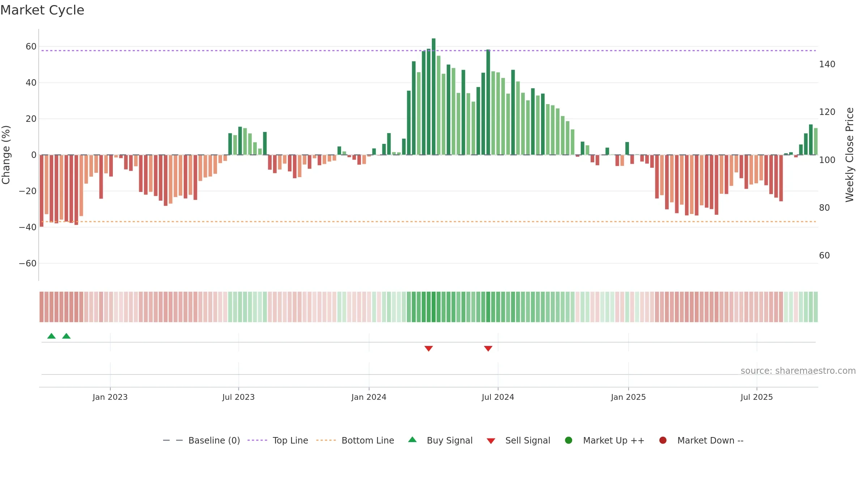Click the sell signal marker near Jul 2024
868x488 pixels.
[x=488, y=348]
